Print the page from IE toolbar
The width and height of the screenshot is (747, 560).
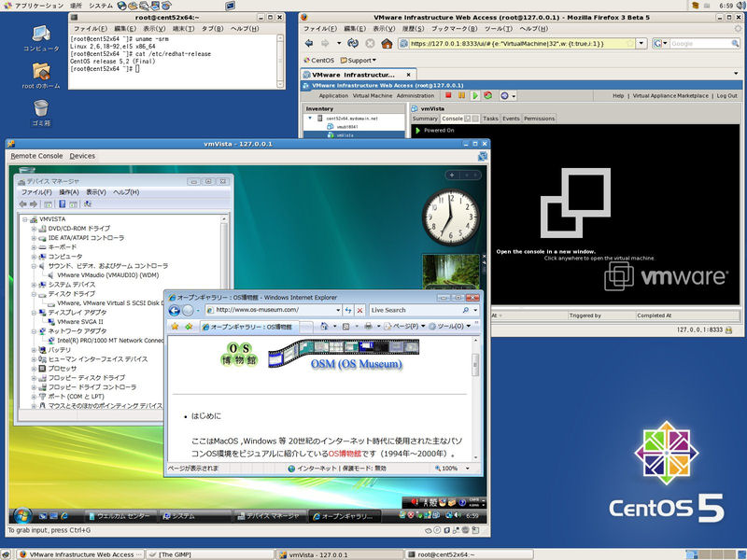(368, 326)
